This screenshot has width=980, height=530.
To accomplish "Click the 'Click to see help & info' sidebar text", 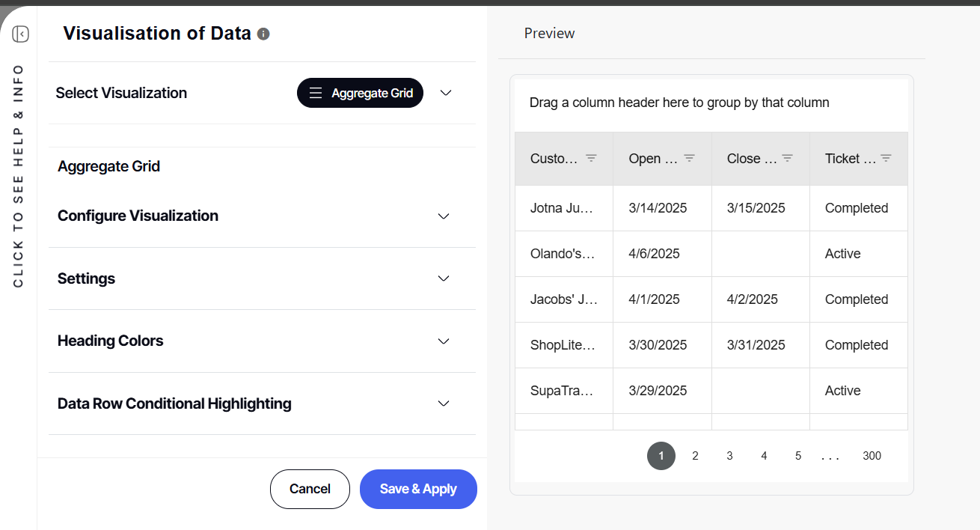I will click(x=19, y=176).
